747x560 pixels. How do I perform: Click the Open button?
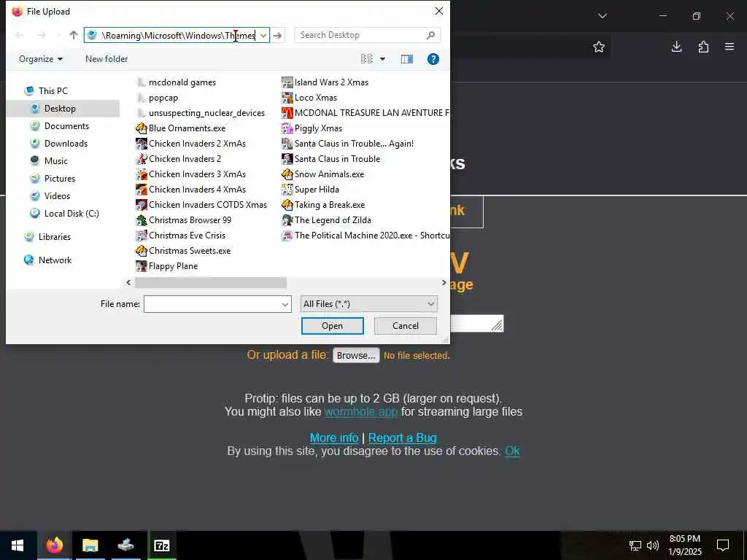[333, 326]
